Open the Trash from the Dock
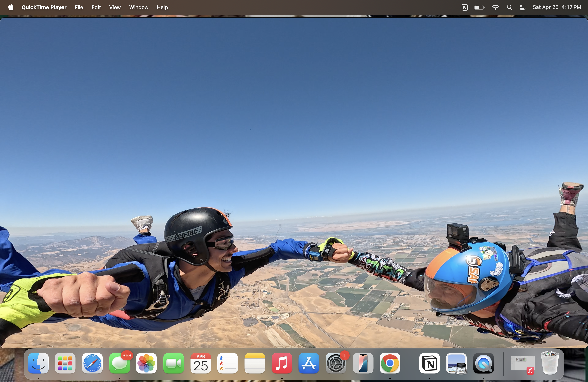Screen dimensions: 588x382 click(550, 363)
